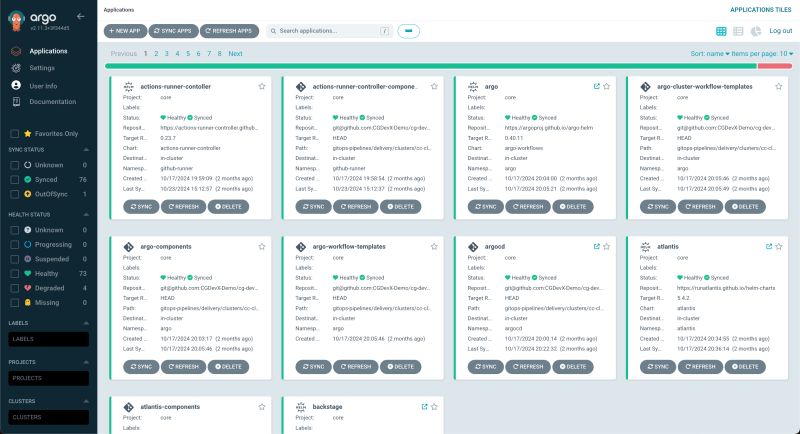Go to page 8 of applications
Screen dimensions: 800x434
click(219, 54)
